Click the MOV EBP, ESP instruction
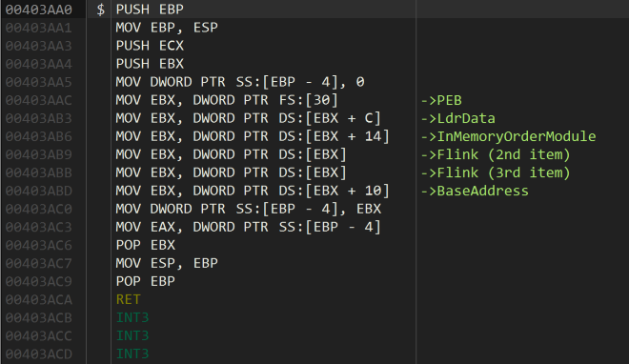The width and height of the screenshot is (629, 364). click(x=167, y=28)
